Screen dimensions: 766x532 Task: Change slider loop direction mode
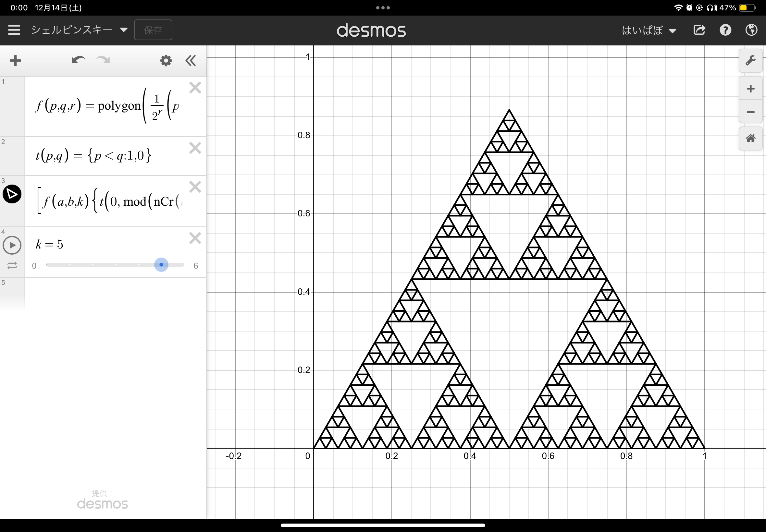[12, 266]
